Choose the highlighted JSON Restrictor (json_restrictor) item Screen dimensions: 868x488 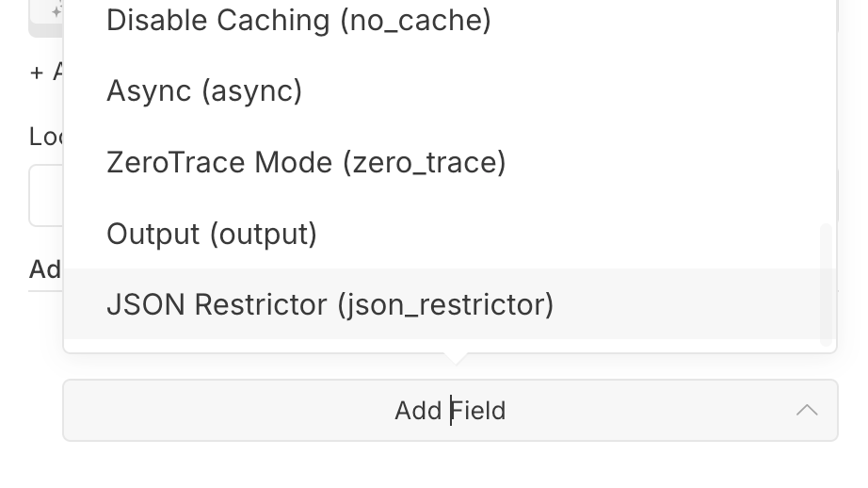tap(330, 305)
